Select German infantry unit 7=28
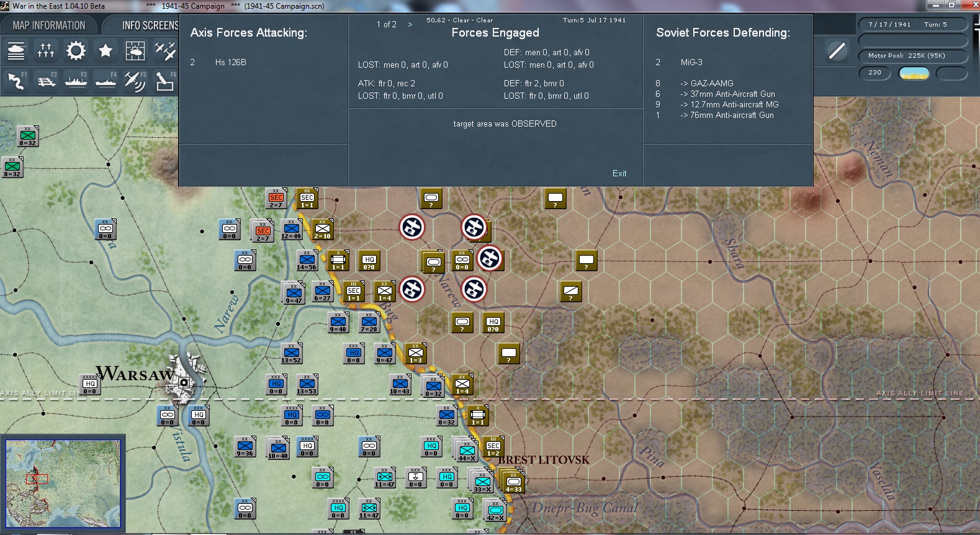 [369, 322]
